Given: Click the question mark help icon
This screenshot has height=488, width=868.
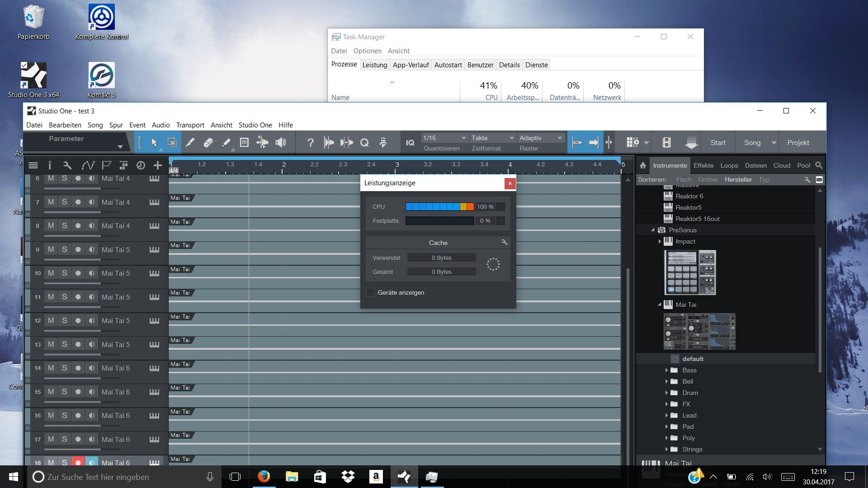Looking at the screenshot, I should [x=311, y=143].
